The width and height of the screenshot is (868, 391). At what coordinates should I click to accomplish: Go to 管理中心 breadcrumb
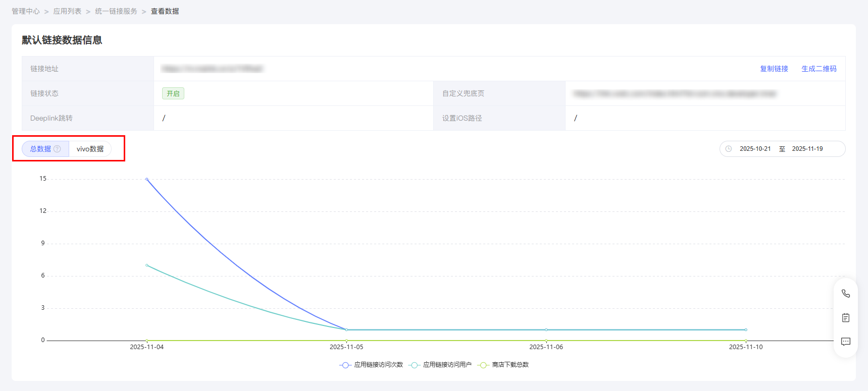tap(26, 11)
